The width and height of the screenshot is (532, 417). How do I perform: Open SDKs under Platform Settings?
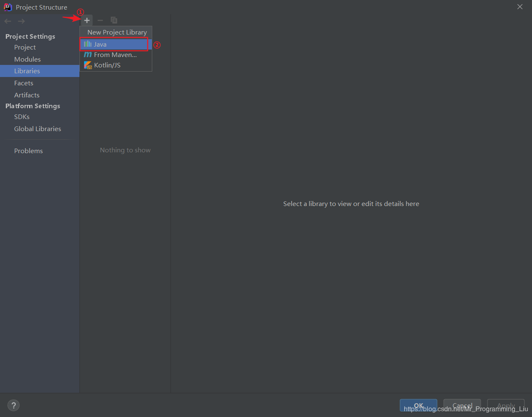click(22, 117)
